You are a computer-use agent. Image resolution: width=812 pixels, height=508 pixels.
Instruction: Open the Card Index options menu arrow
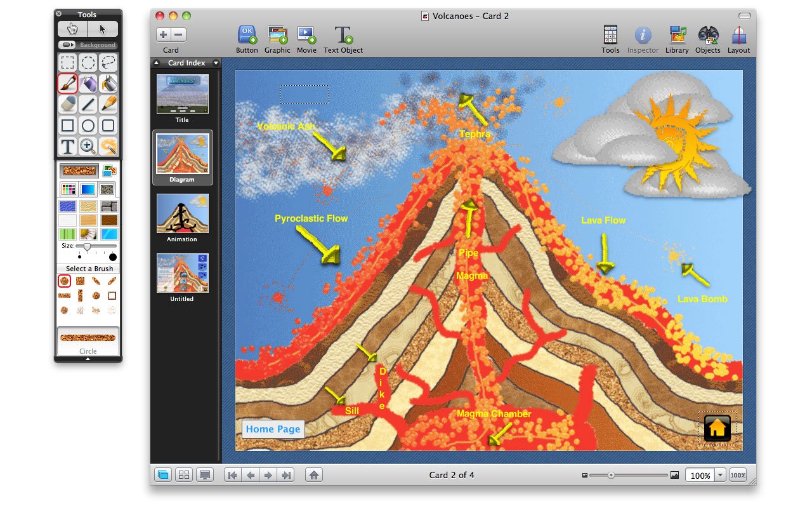216,63
